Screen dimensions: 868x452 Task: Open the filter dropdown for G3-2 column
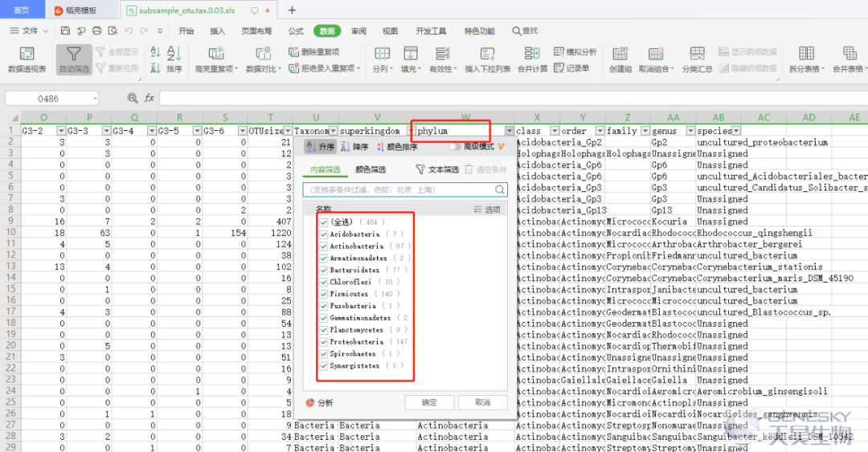click(61, 131)
